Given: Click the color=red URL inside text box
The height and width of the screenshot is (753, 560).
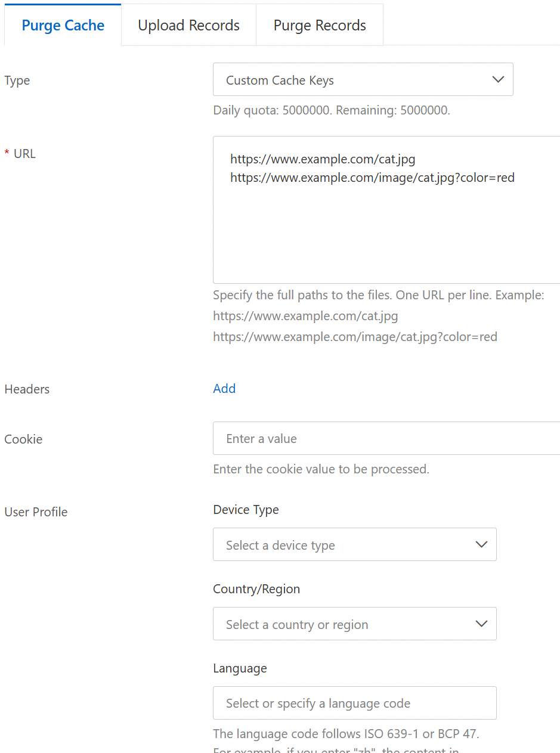Looking at the screenshot, I should (372, 178).
